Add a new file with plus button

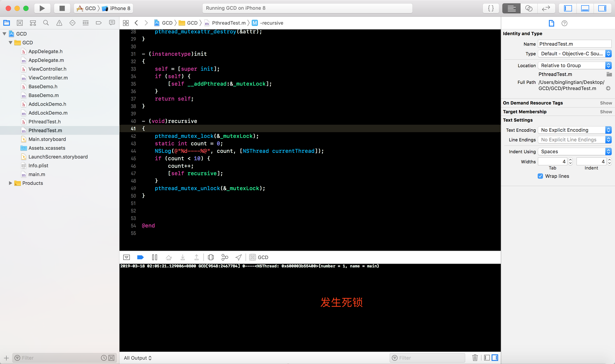point(6,358)
